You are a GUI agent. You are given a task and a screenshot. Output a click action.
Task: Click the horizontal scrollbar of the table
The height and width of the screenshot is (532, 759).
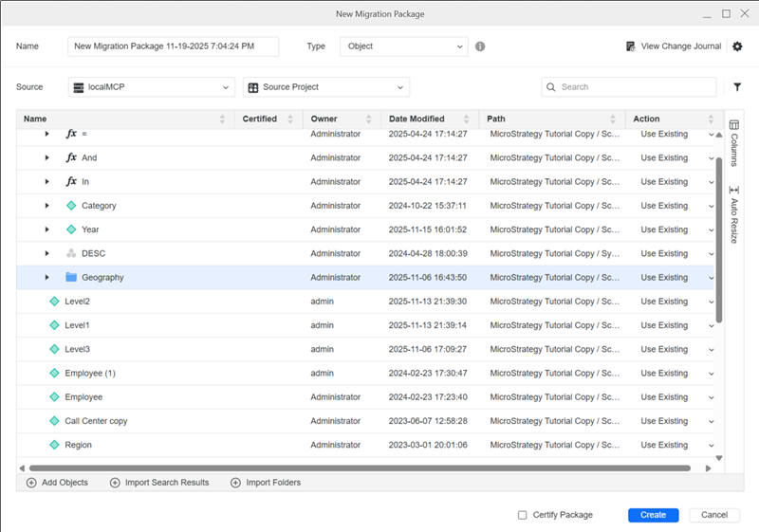pos(361,468)
